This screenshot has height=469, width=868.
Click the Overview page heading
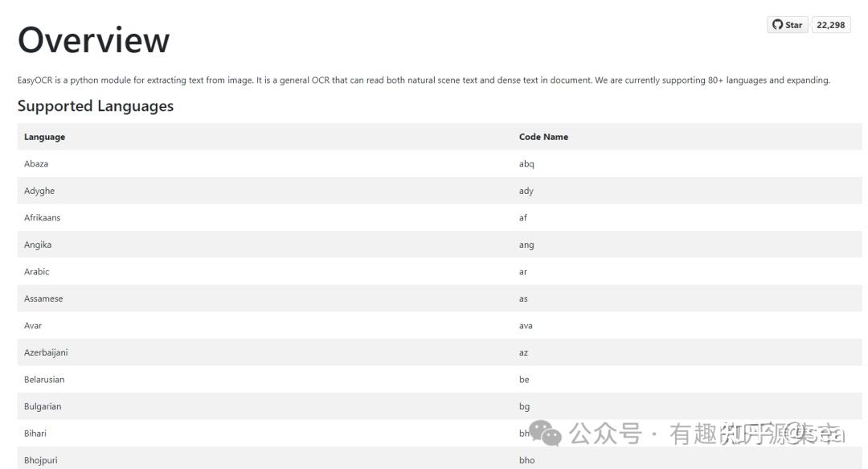coord(94,39)
